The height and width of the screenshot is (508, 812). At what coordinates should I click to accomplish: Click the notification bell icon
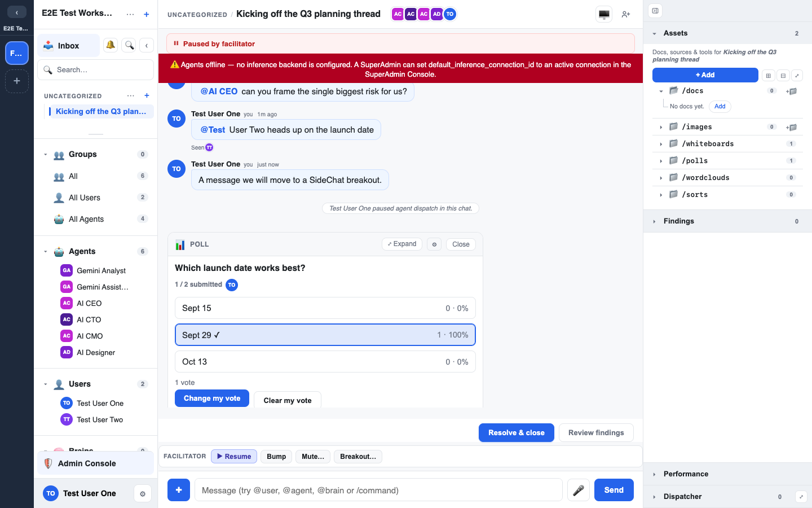tap(111, 45)
